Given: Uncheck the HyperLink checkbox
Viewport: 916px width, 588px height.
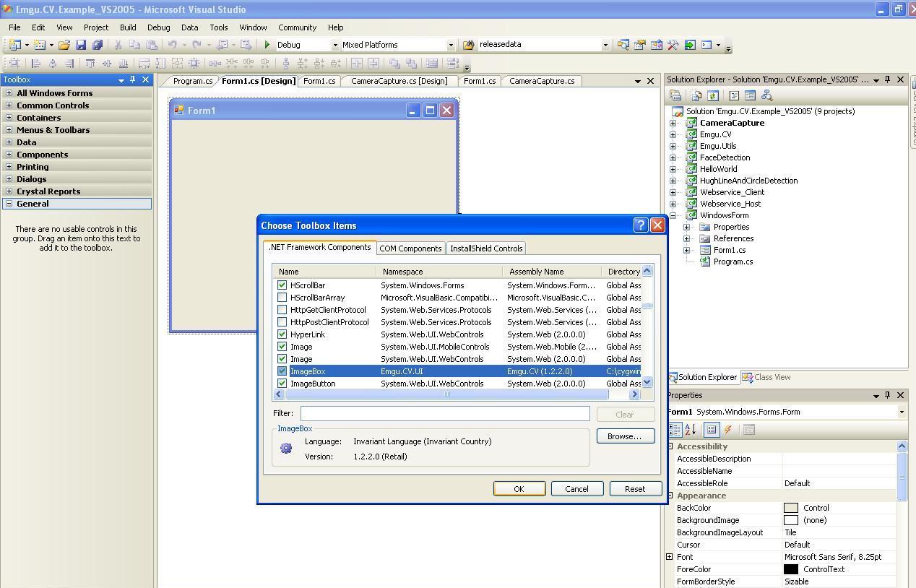Looking at the screenshot, I should (282, 334).
